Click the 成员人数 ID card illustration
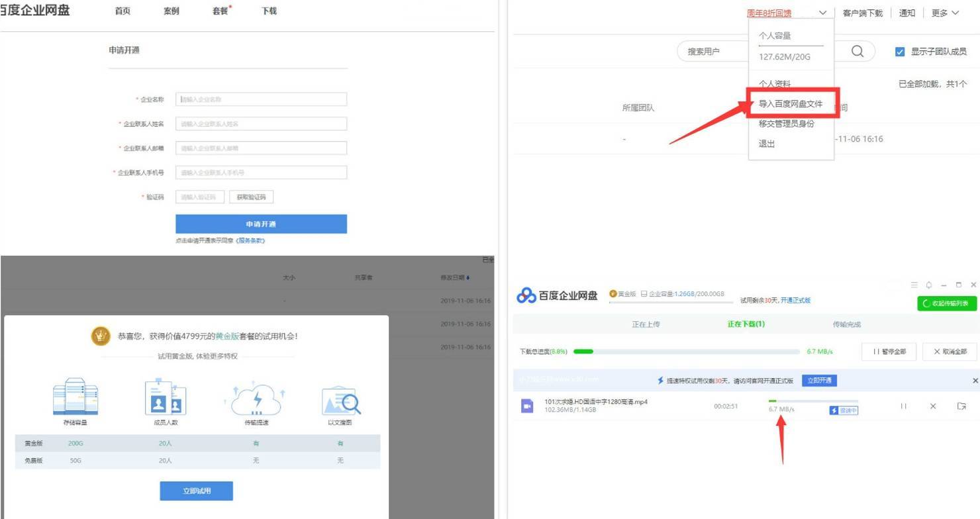Screen dimensions: 980x519 click(x=166, y=397)
